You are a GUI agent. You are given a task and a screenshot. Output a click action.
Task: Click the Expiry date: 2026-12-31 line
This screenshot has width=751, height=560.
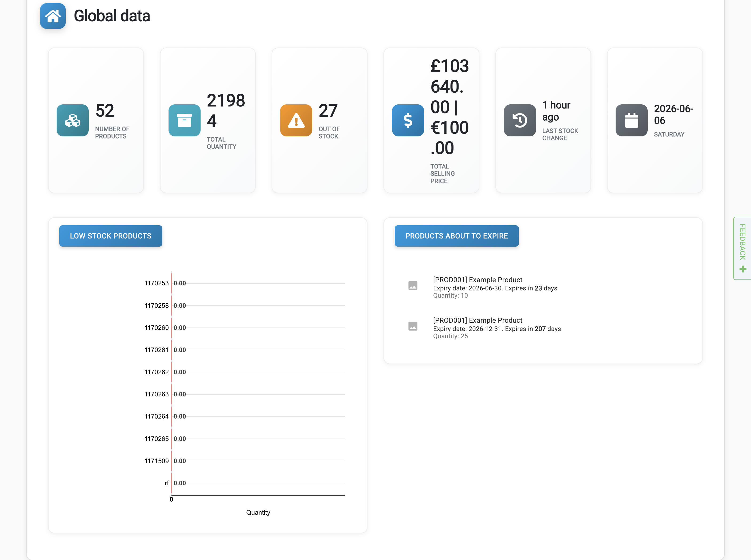click(497, 329)
